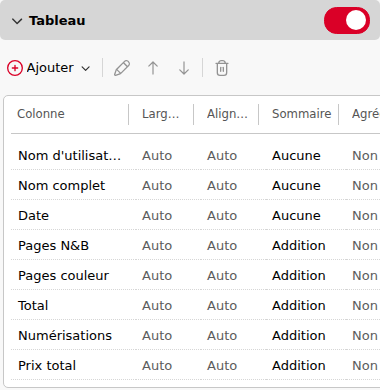Select the Prix total row
Image resolution: width=380 pixels, height=390 pixels.
point(195,365)
